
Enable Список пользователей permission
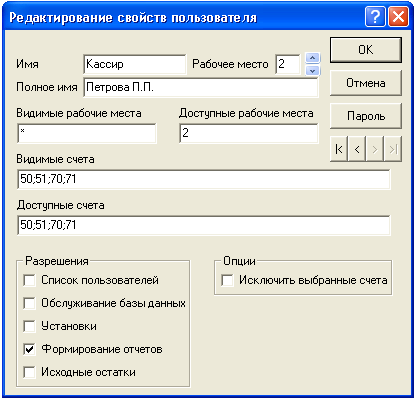point(29,280)
